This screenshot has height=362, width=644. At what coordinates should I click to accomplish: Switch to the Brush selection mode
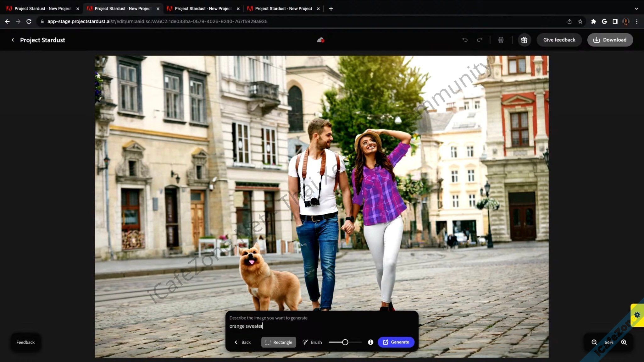click(x=312, y=342)
